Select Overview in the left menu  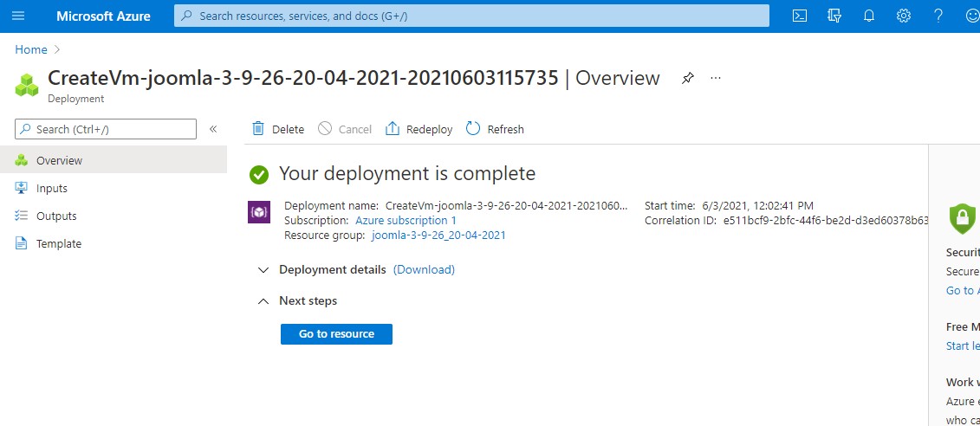[114, 160]
